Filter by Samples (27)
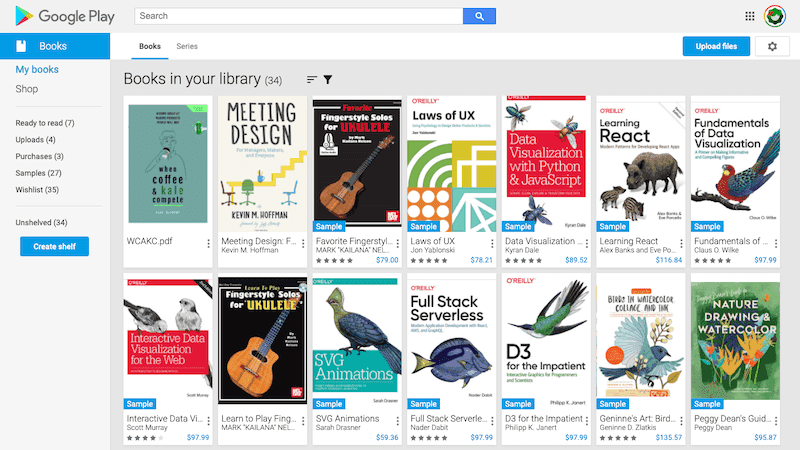800x450 pixels. click(38, 173)
